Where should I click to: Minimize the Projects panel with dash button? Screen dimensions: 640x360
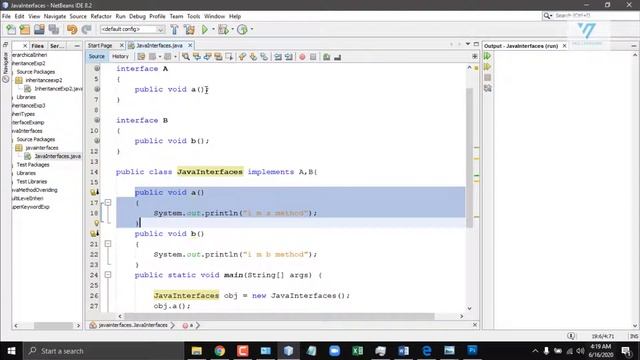click(77, 46)
